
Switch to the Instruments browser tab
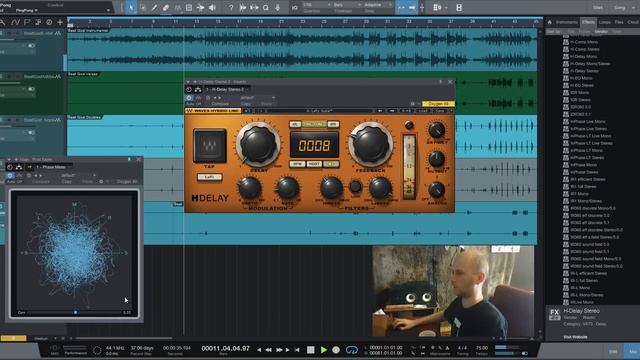[x=567, y=22]
